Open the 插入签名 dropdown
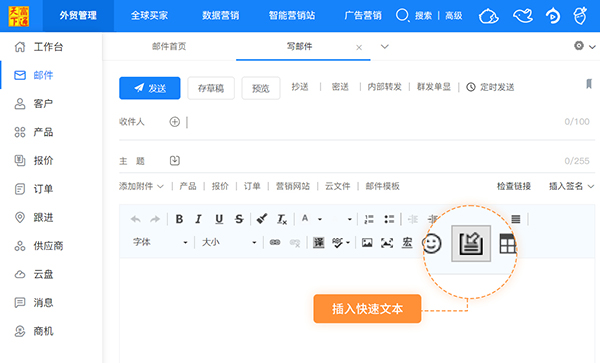600x363 pixels. [571, 186]
